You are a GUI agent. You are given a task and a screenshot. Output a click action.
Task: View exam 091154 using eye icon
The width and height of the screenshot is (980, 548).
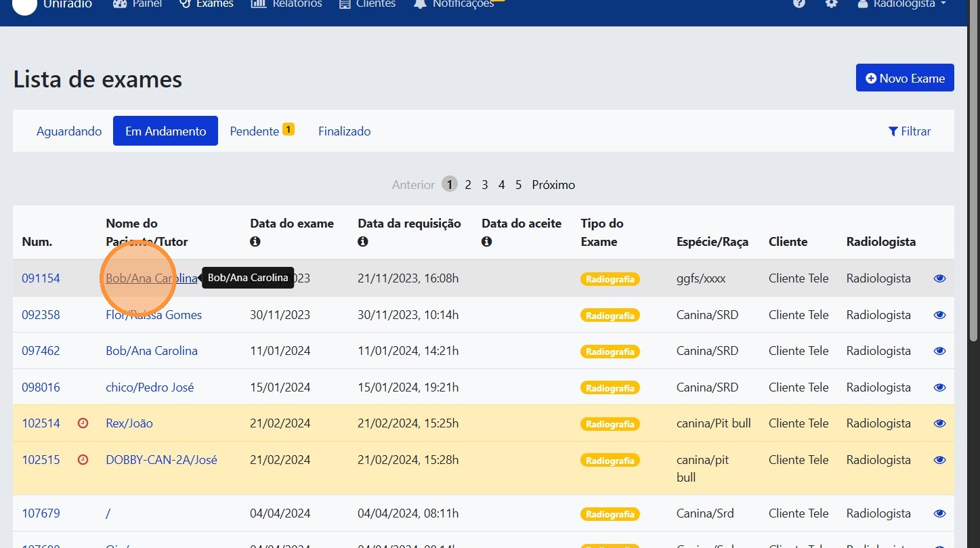[939, 278]
